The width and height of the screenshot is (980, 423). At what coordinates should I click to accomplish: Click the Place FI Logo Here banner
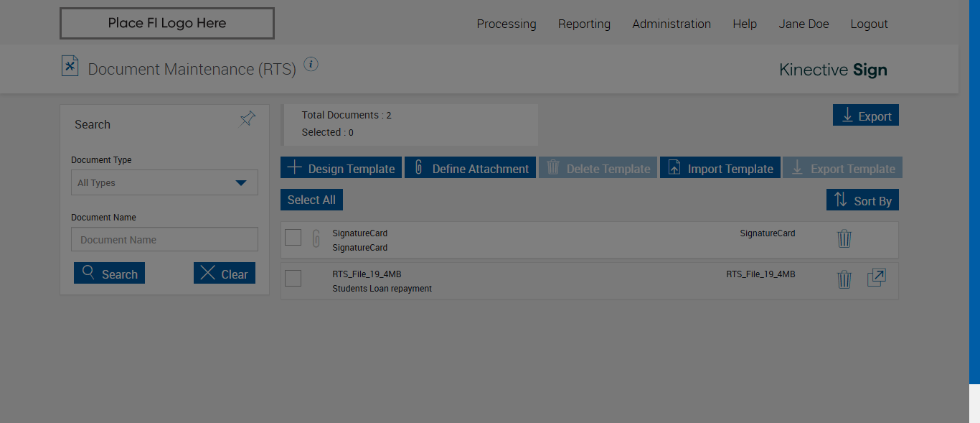[167, 23]
